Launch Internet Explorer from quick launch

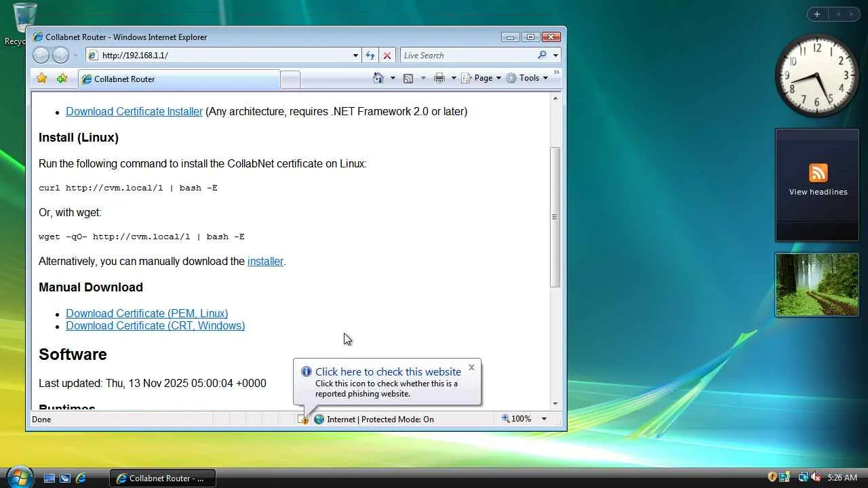click(x=81, y=478)
